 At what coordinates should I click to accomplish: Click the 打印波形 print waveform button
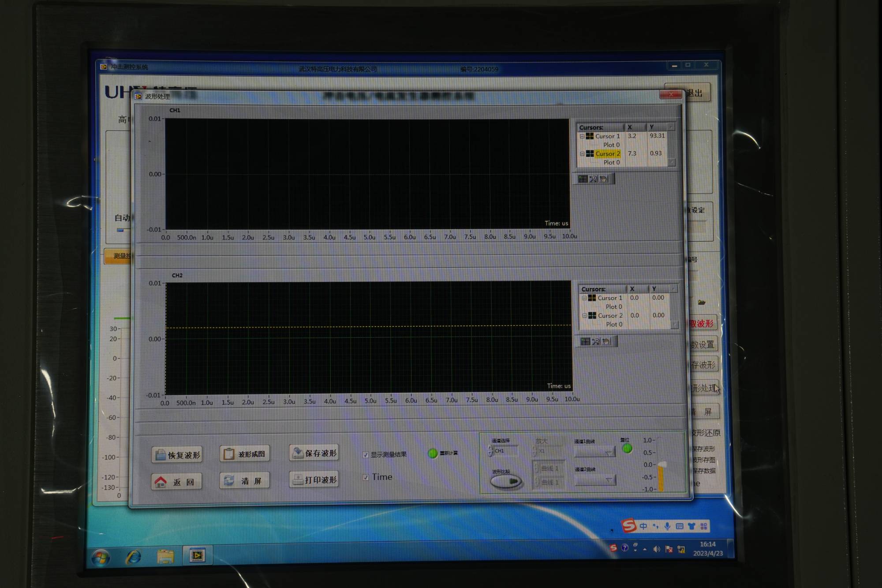pos(314,480)
